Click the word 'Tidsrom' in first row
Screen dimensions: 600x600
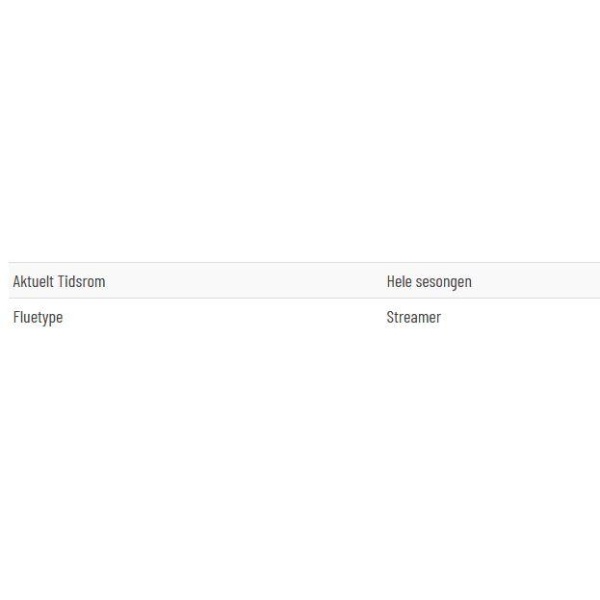[82, 281]
